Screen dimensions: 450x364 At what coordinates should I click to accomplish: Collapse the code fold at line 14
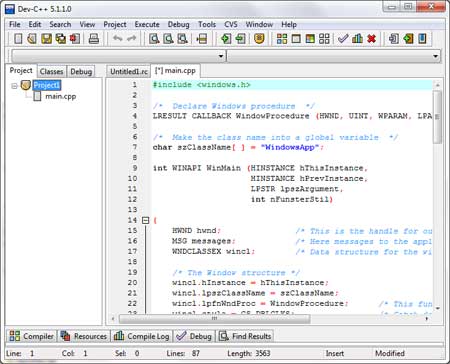coord(145,220)
